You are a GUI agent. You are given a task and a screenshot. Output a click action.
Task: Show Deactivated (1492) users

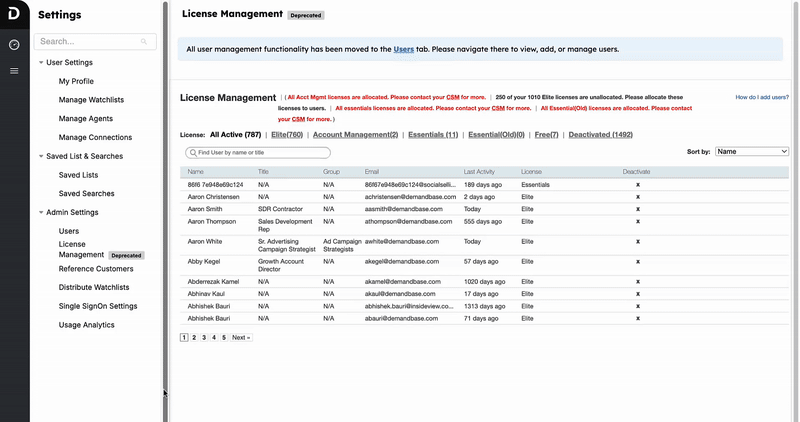point(601,135)
